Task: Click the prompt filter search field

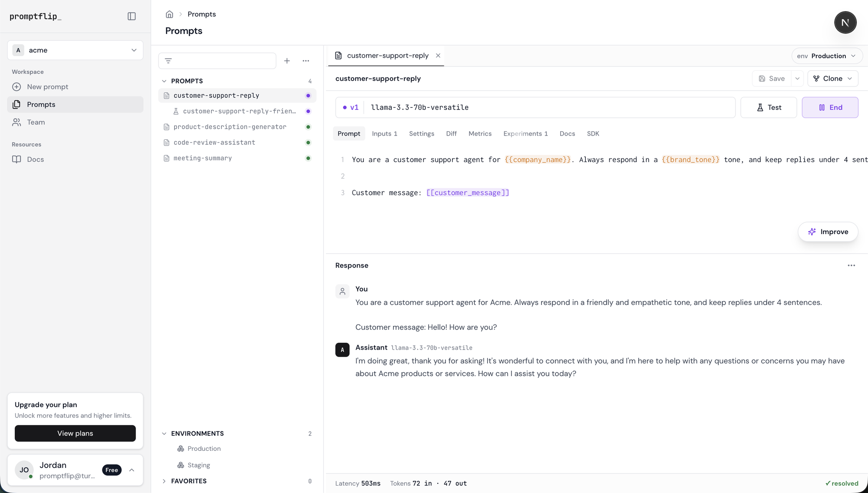Action: tap(217, 61)
